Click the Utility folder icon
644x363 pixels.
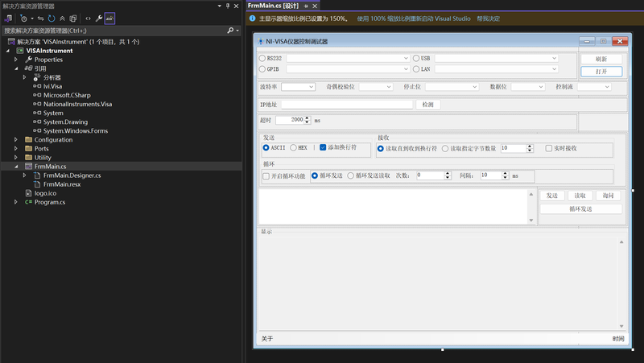click(28, 158)
